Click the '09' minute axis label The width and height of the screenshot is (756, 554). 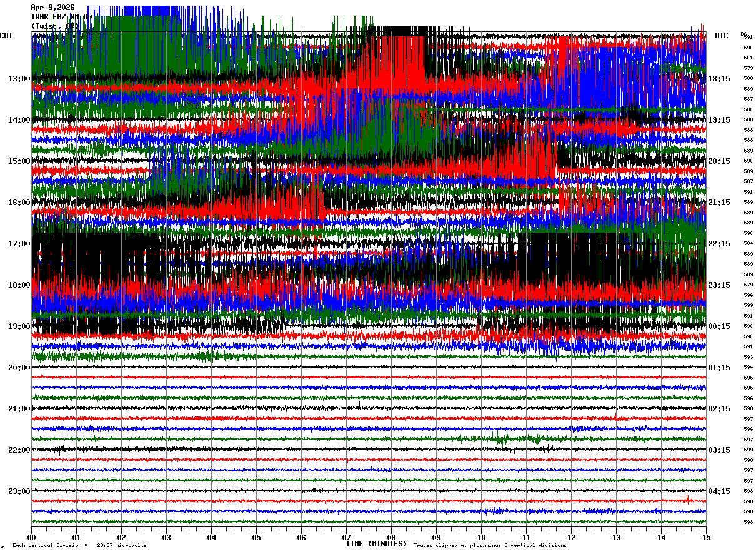(x=436, y=537)
